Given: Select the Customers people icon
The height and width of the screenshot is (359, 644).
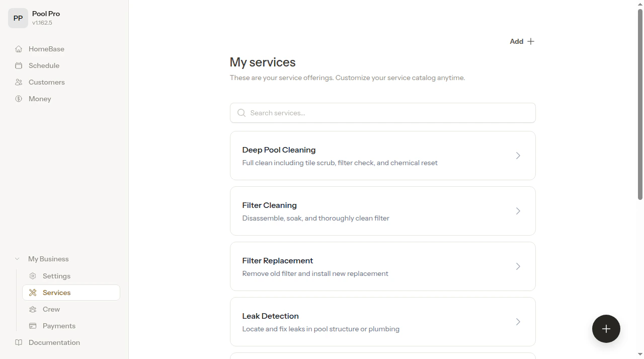Looking at the screenshot, I should [19, 82].
